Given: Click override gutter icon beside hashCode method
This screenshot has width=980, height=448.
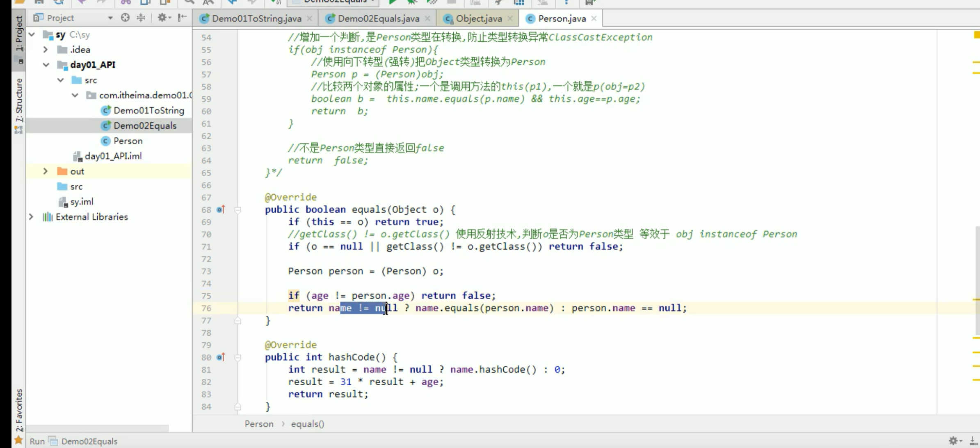Looking at the screenshot, I should (220, 357).
